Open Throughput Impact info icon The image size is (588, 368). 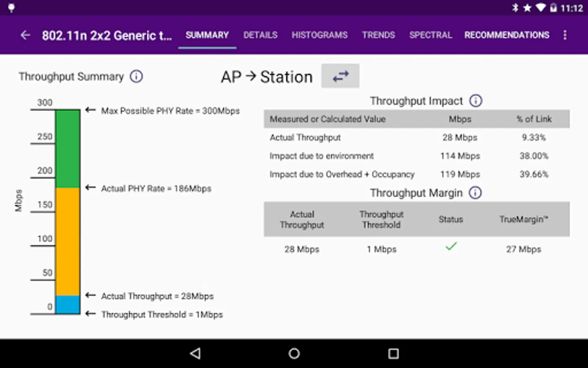pos(476,101)
